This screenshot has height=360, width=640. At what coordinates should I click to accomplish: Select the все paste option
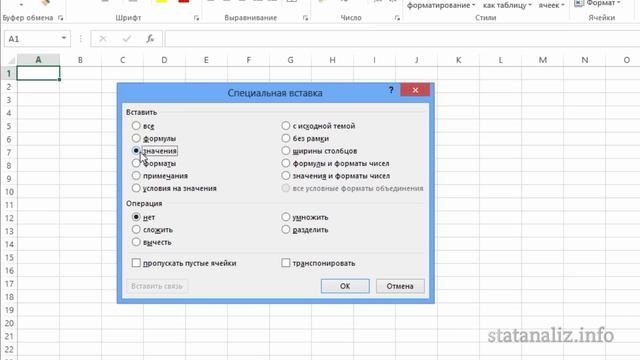click(136, 126)
